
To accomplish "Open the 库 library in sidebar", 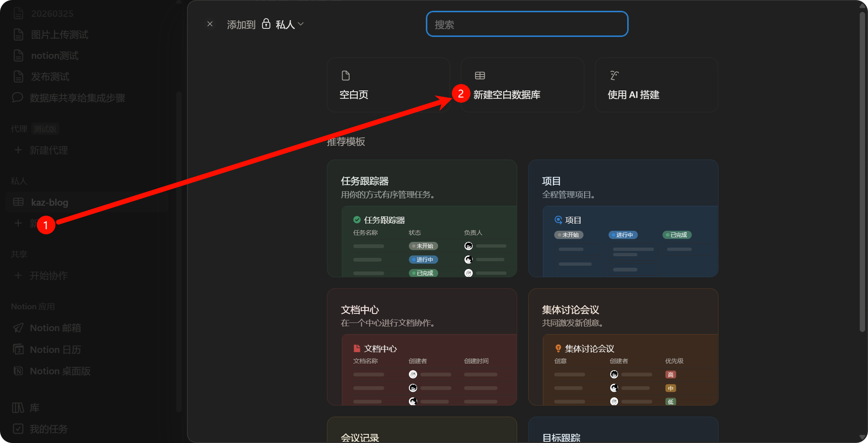I will pyautogui.click(x=34, y=408).
